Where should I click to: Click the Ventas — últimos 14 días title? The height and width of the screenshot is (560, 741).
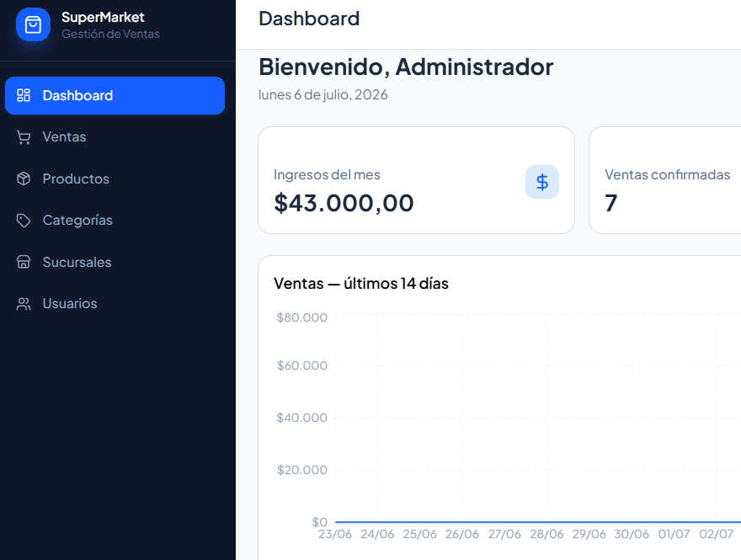361,284
